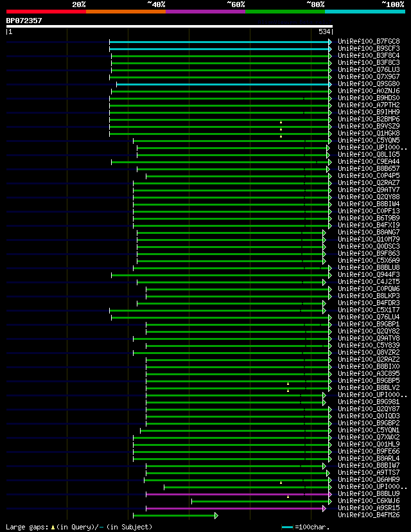Click the arrowhead ending UniRef100_B4FM26 alignment
Screen dimensions: 411x532
point(216,516)
